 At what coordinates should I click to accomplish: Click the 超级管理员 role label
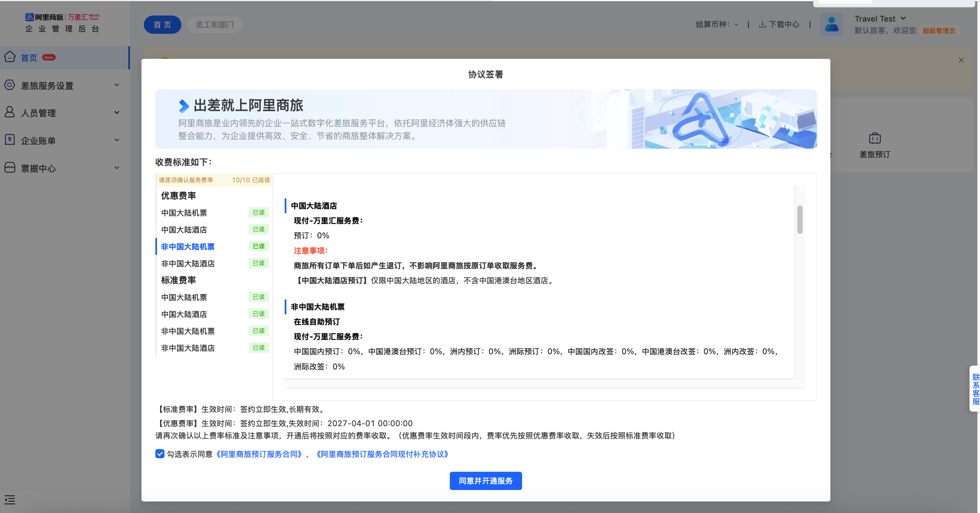tap(938, 30)
